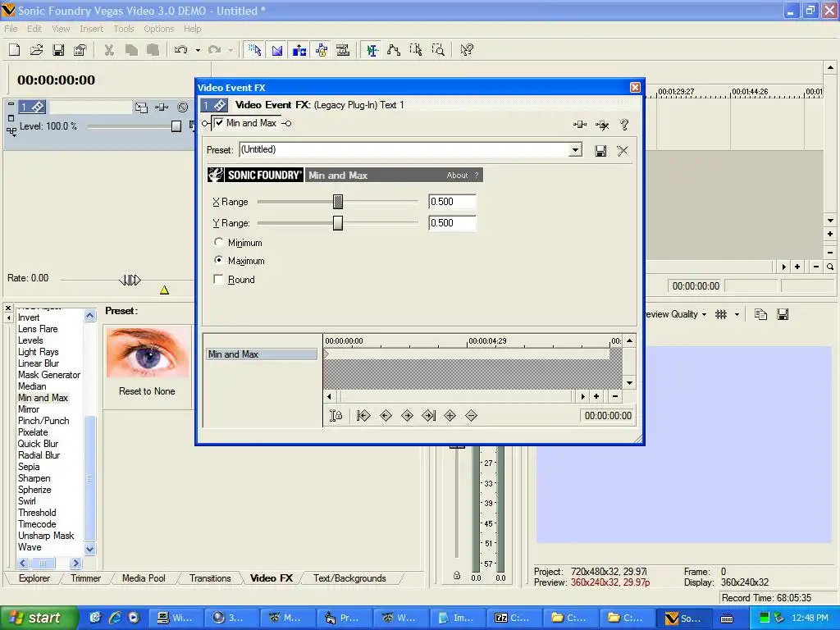Select Pinch/Punch effect in the list

coord(43,421)
